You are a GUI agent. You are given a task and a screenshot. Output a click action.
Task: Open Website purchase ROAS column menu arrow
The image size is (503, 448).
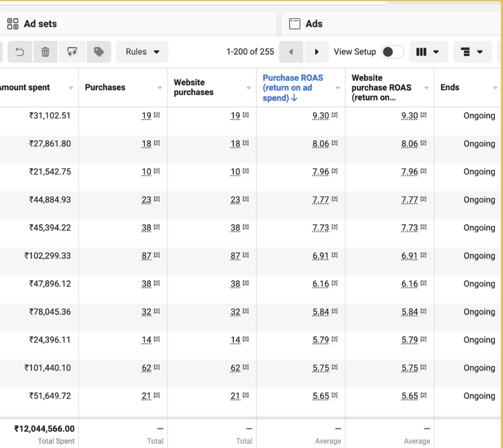[427, 88]
